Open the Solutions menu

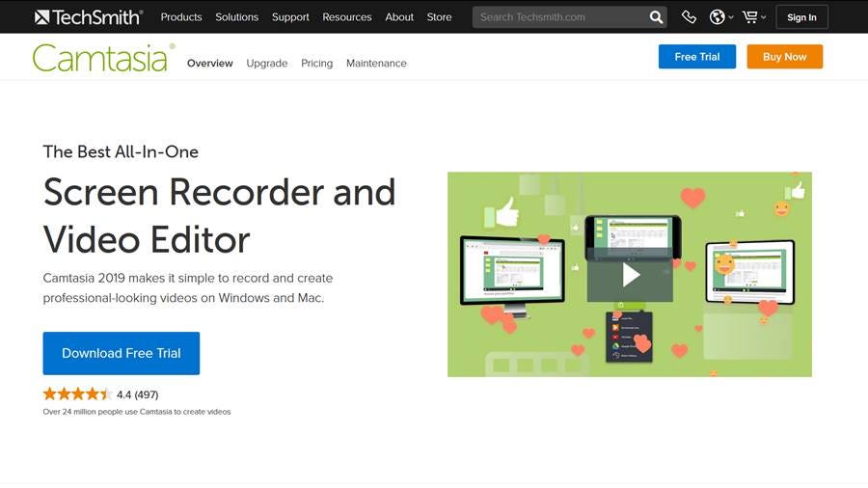237,17
